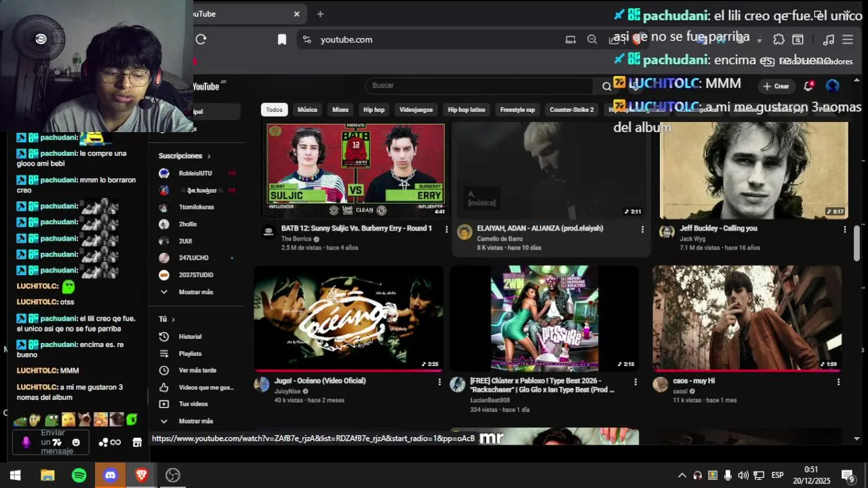This screenshot has height=488, width=868.
Task: Open BATB 12 Suljic vs Erry thumbnail
Action: coord(355,169)
